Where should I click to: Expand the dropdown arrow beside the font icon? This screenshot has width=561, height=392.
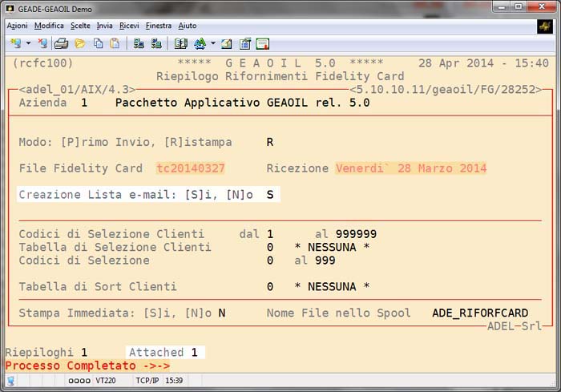pos(212,43)
